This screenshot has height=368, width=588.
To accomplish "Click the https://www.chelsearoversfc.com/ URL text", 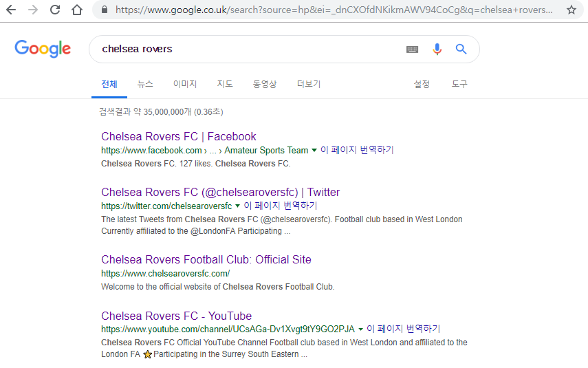I will coord(165,274).
